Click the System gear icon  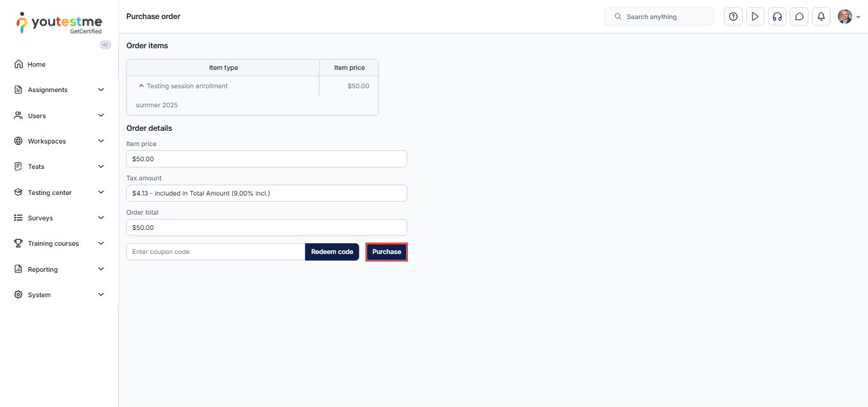pyautogui.click(x=18, y=295)
